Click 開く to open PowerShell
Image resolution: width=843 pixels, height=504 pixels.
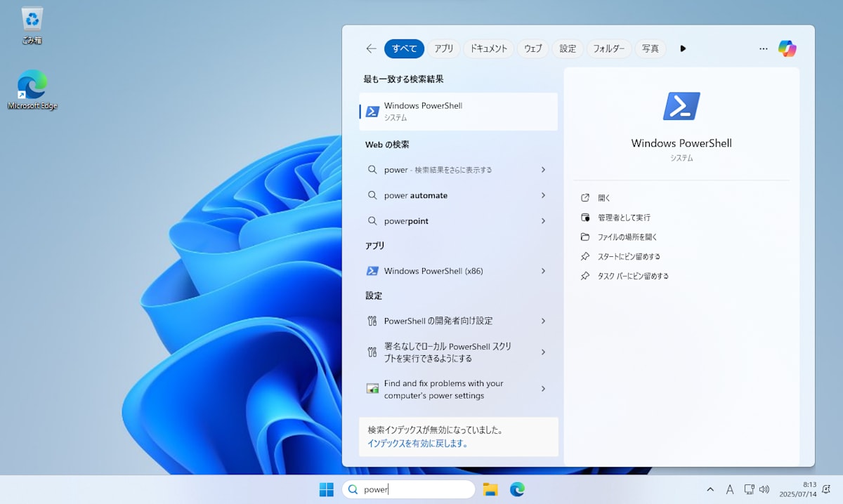(x=604, y=198)
